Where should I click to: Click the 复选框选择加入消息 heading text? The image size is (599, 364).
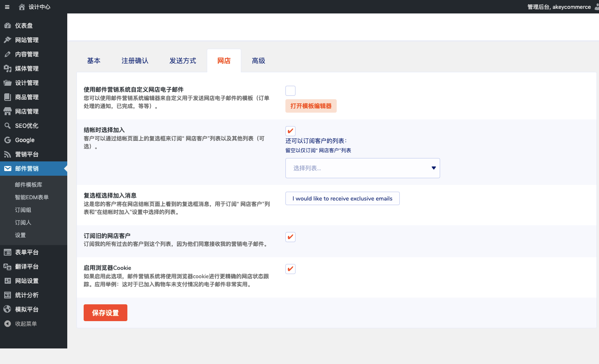click(110, 195)
